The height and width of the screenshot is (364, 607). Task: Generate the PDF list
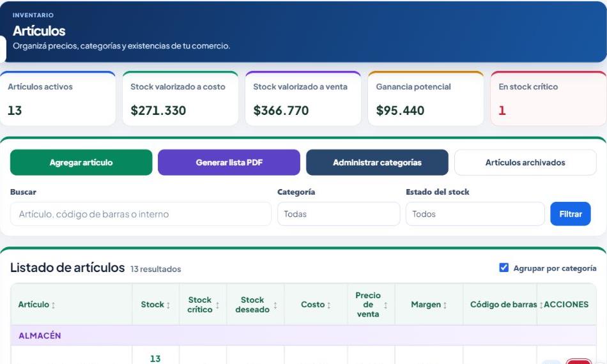click(229, 162)
